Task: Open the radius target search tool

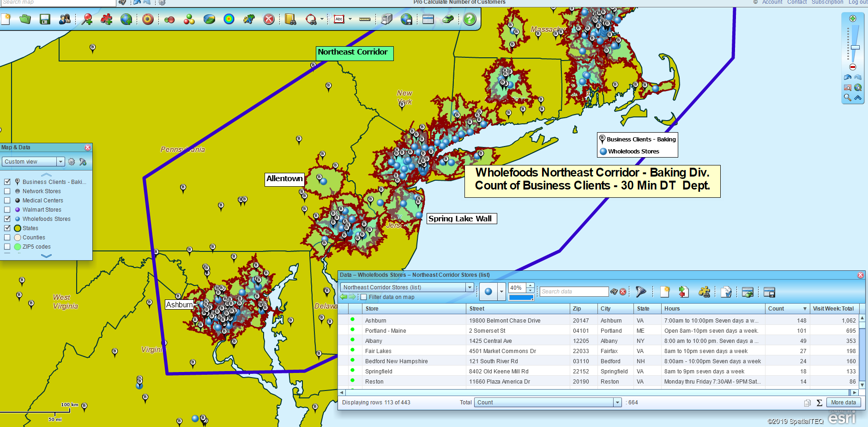Action: pyautogui.click(x=148, y=19)
